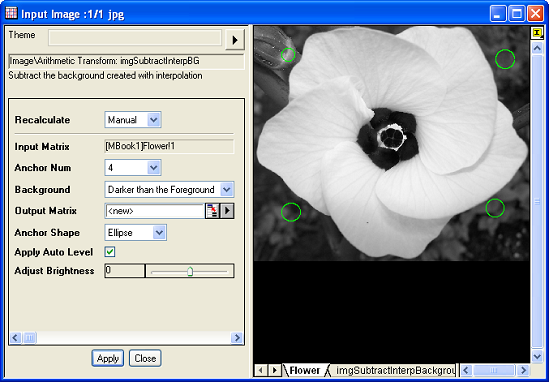This screenshot has height=382, width=549.
Task: Open the Anchor Shape dropdown
Action: (x=159, y=232)
